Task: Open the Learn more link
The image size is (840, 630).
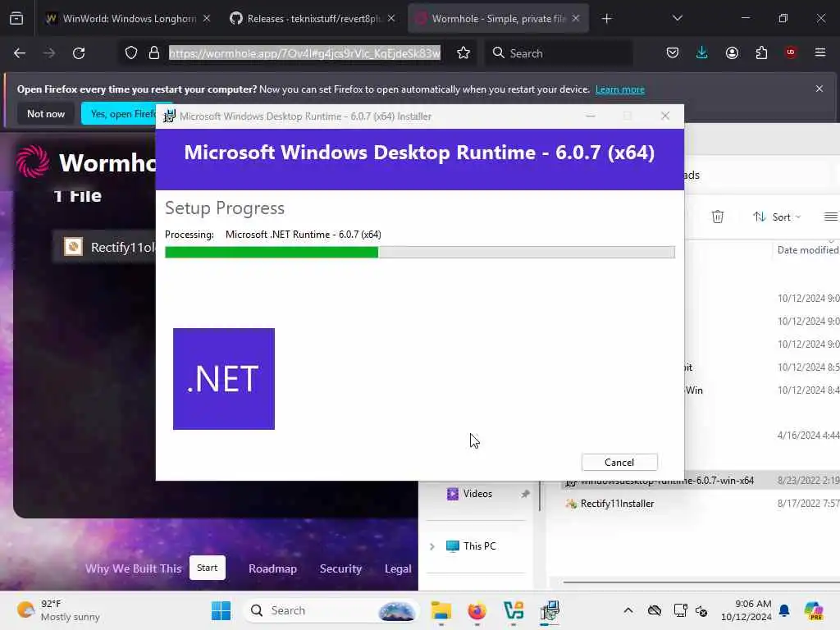Action: (x=620, y=89)
